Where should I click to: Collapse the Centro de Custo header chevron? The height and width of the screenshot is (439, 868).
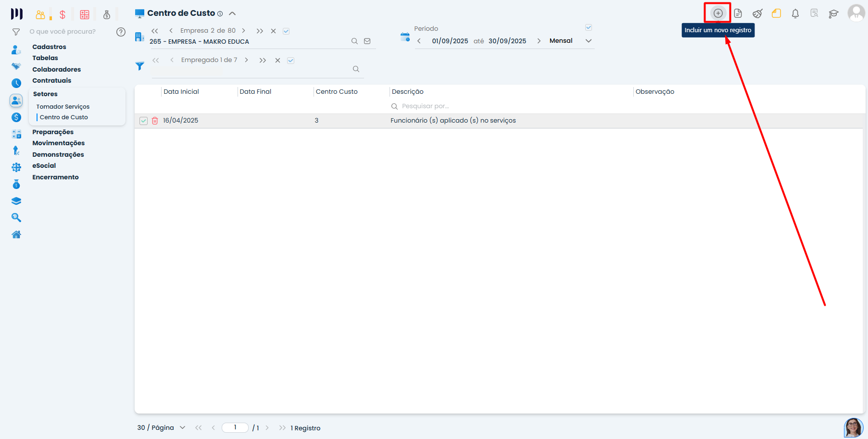pyautogui.click(x=232, y=13)
